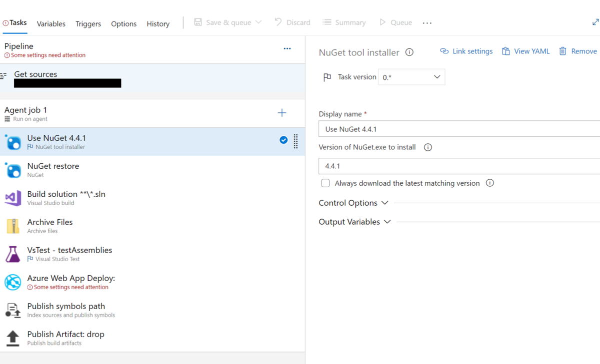Add a task to Agent job 1
Viewport: 600px width, 364px height.
click(x=282, y=113)
